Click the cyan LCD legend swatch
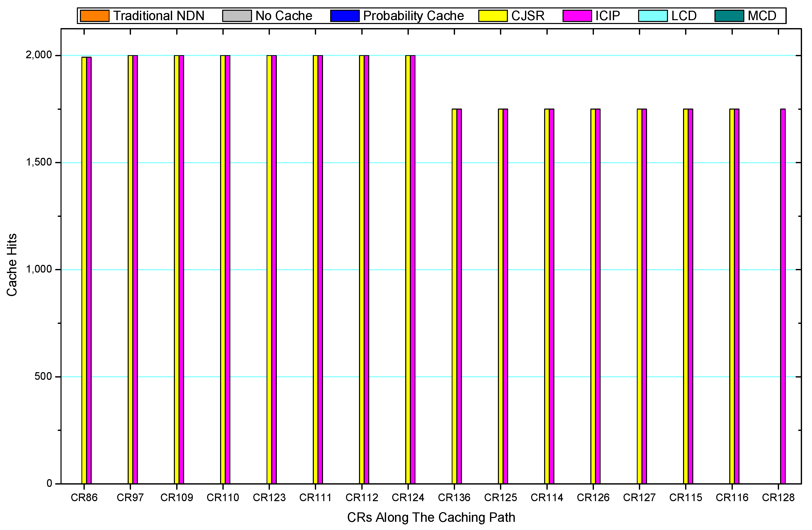The height and width of the screenshot is (530, 812). point(653,16)
